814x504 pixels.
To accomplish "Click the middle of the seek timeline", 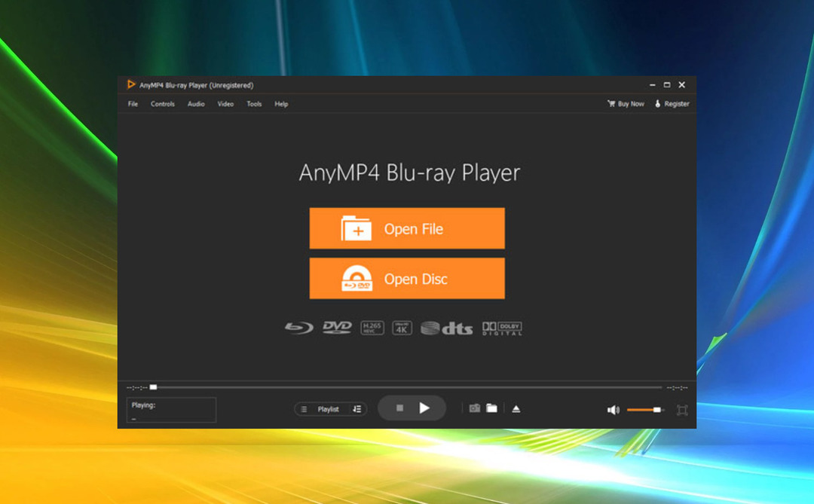I will tap(408, 387).
